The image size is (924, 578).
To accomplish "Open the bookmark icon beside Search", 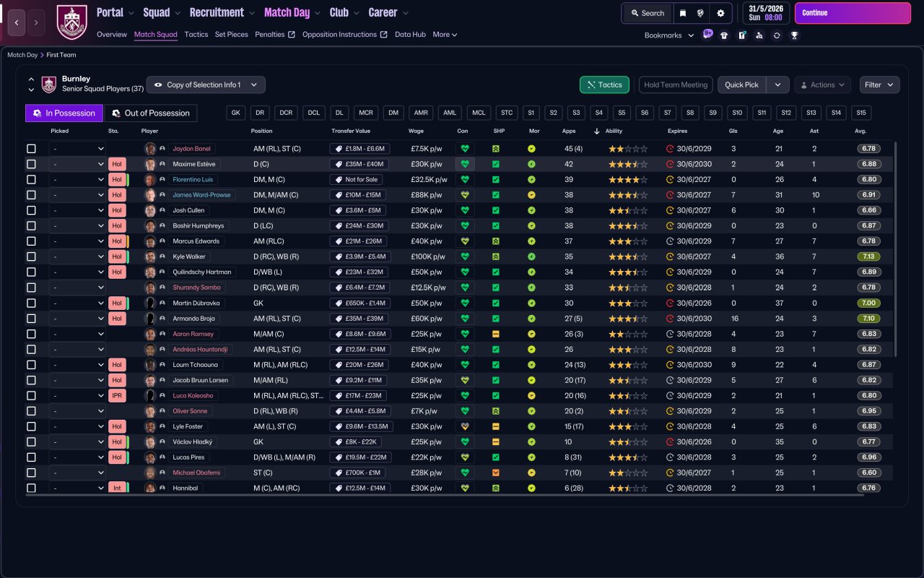I will point(683,13).
